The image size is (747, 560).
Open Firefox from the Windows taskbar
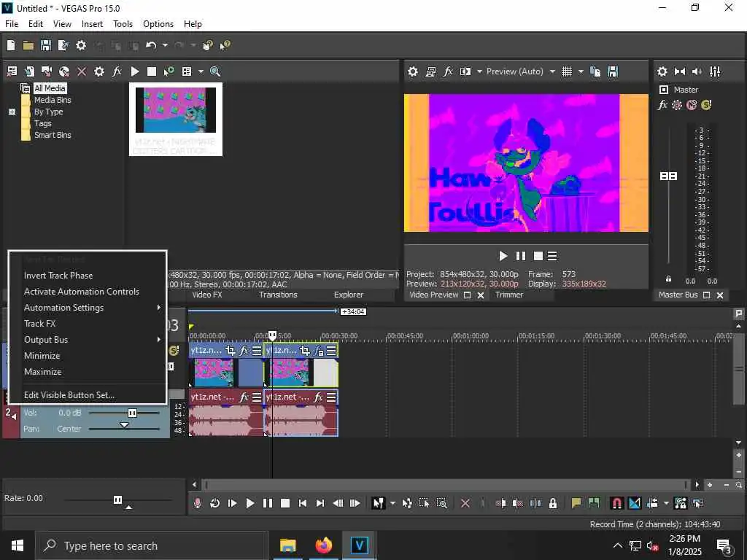(323, 545)
